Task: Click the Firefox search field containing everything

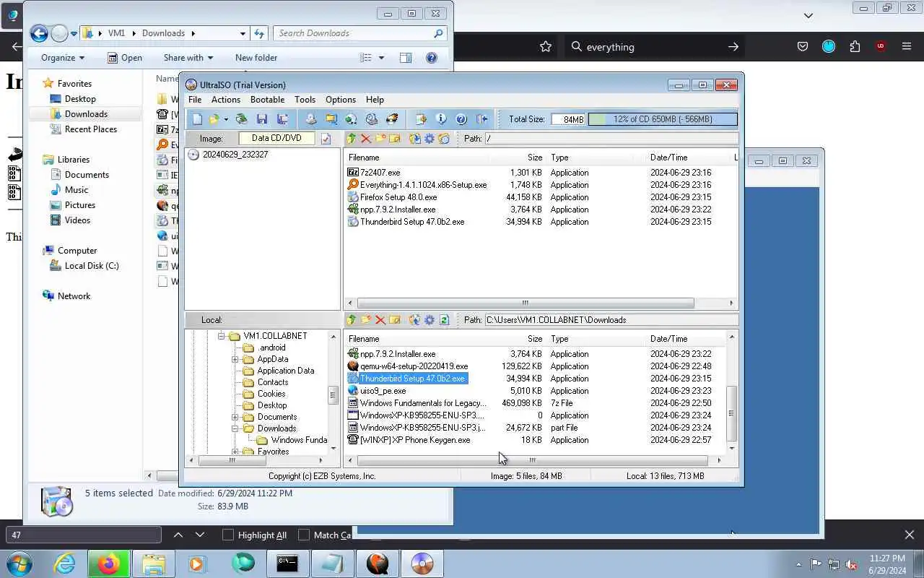Action: (655, 47)
